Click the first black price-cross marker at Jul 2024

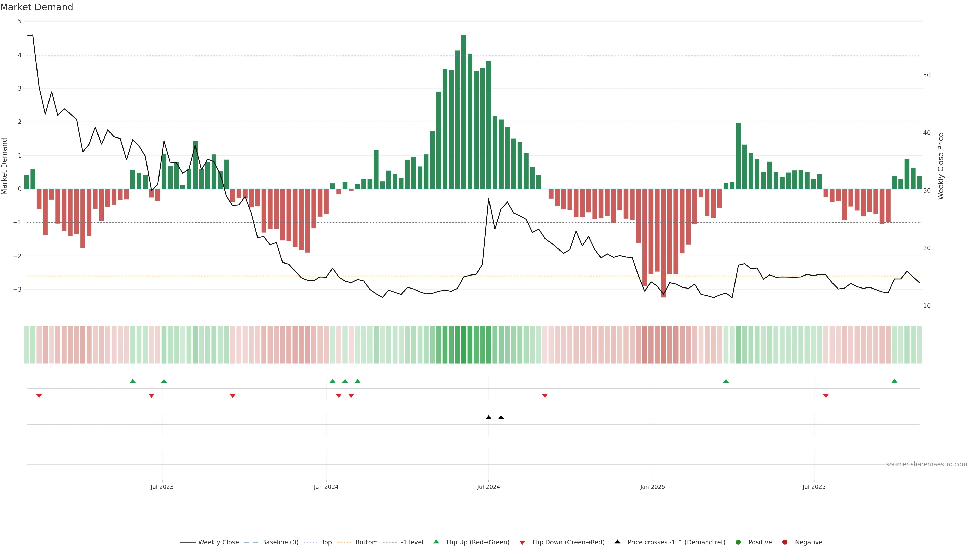click(488, 418)
